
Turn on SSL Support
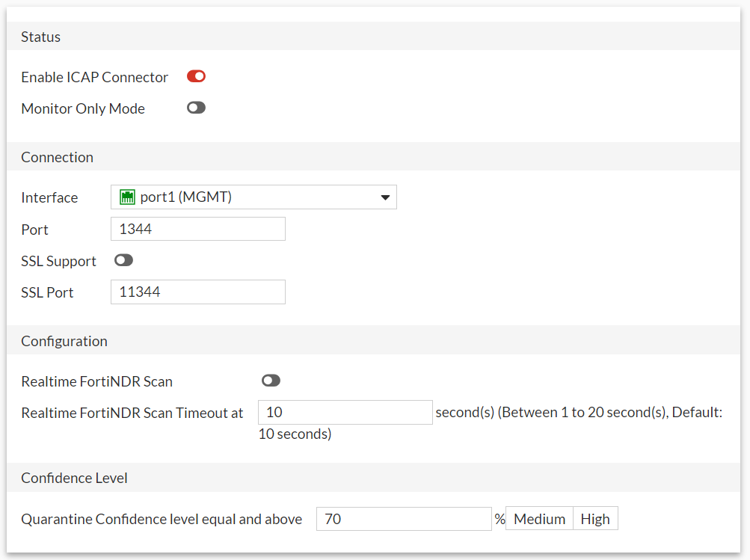(x=123, y=260)
